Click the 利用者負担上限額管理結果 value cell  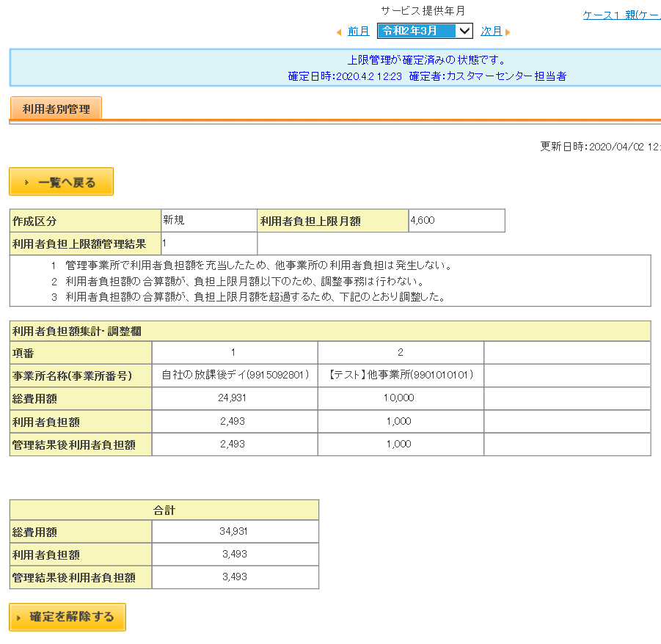pyautogui.click(x=209, y=244)
